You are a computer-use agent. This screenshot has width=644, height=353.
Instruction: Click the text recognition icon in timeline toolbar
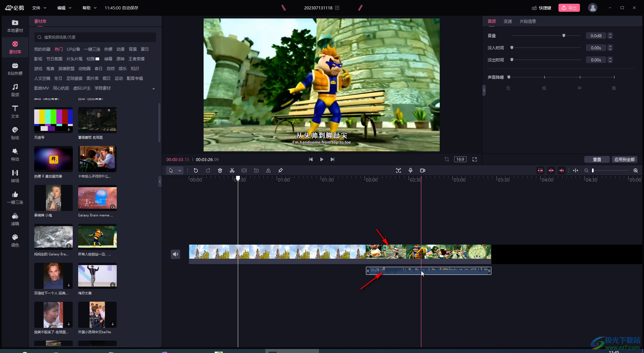tap(398, 170)
